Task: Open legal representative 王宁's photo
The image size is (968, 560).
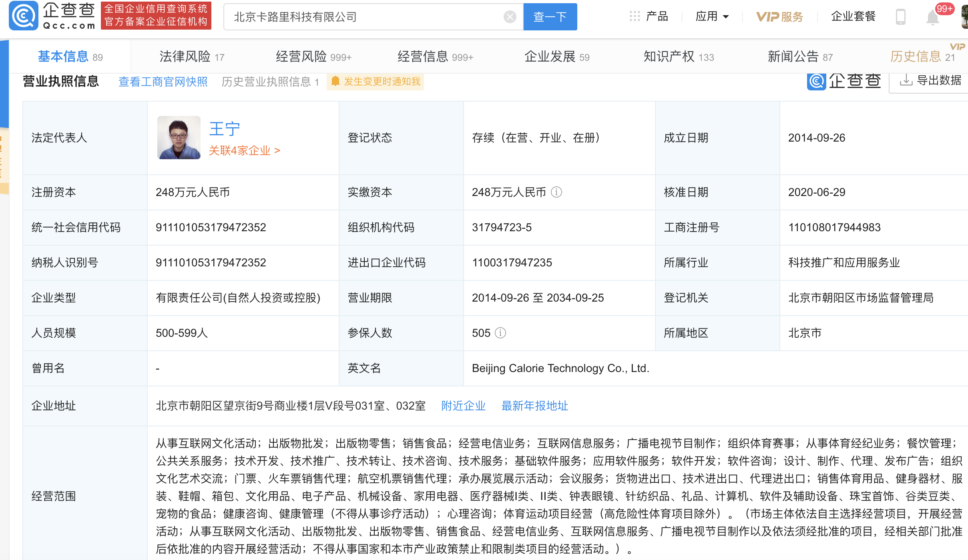Action: pyautogui.click(x=179, y=138)
